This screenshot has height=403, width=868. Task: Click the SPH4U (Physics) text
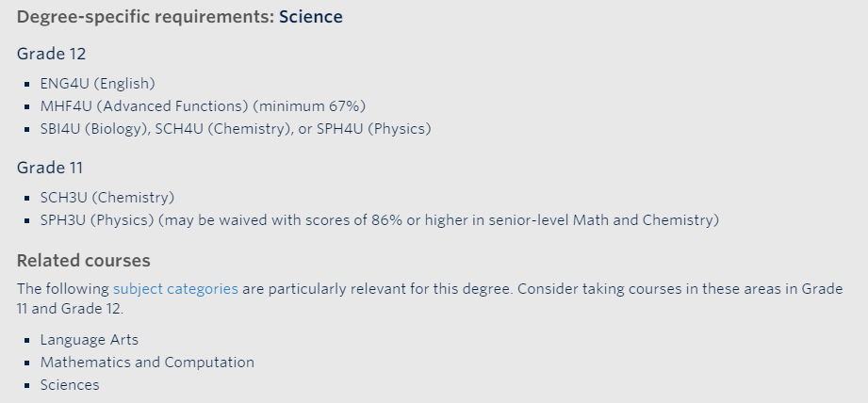(373, 129)
